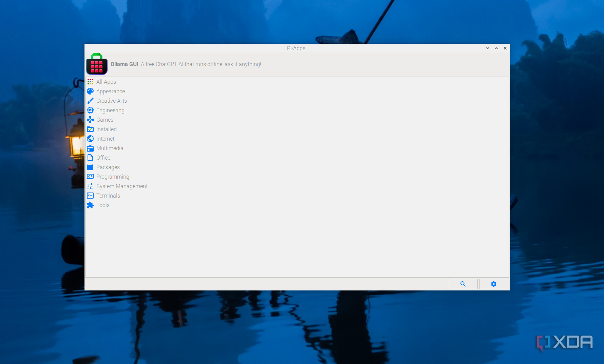604x364 pixels.
Task: Open the Internet category label
Action: (x=106, y=139)
